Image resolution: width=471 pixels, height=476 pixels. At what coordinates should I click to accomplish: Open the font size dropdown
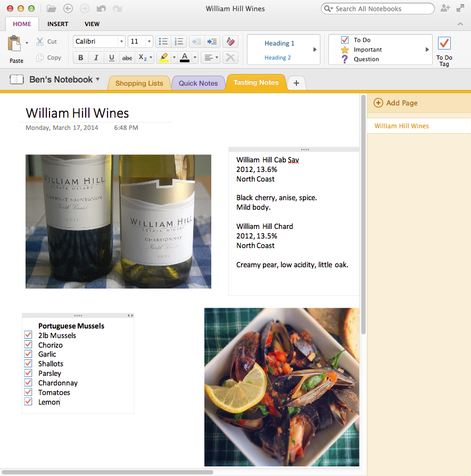[x=149, y=42]
